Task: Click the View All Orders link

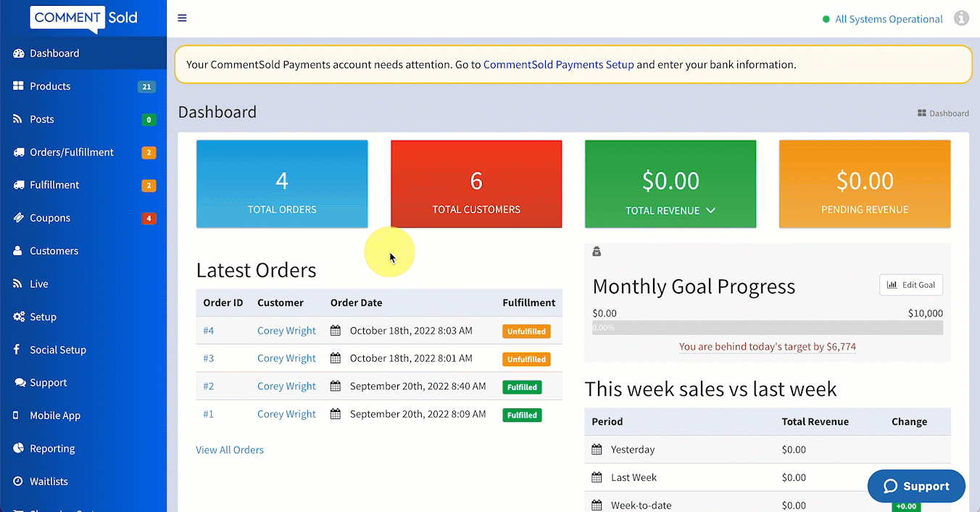Action: (x=230, y=450)
